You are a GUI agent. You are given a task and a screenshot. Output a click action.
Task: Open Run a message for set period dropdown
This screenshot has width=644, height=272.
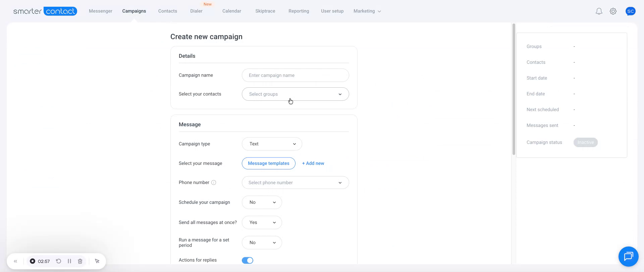pyautogui.click(x=262, y=243)
